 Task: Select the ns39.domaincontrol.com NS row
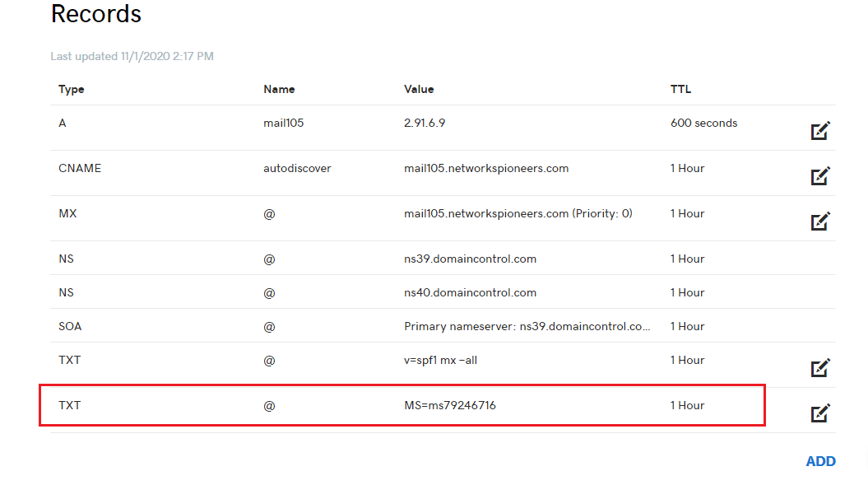443,259
